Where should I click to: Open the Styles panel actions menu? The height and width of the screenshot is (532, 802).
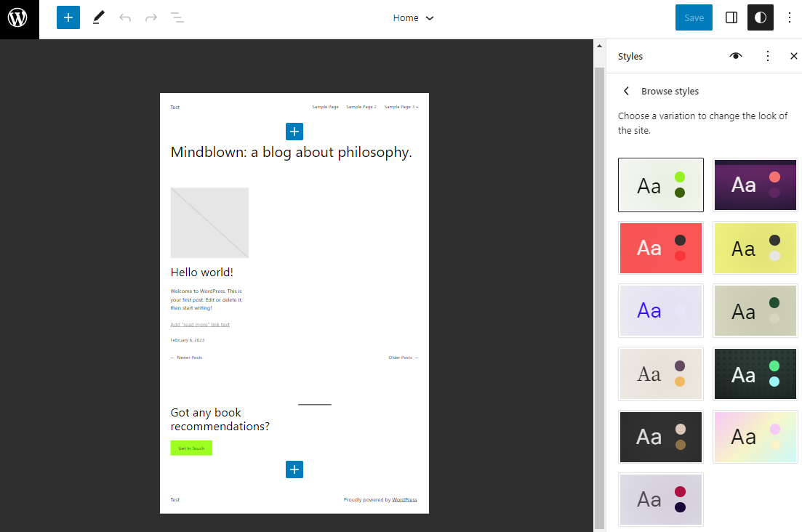[x=768, y=56]
